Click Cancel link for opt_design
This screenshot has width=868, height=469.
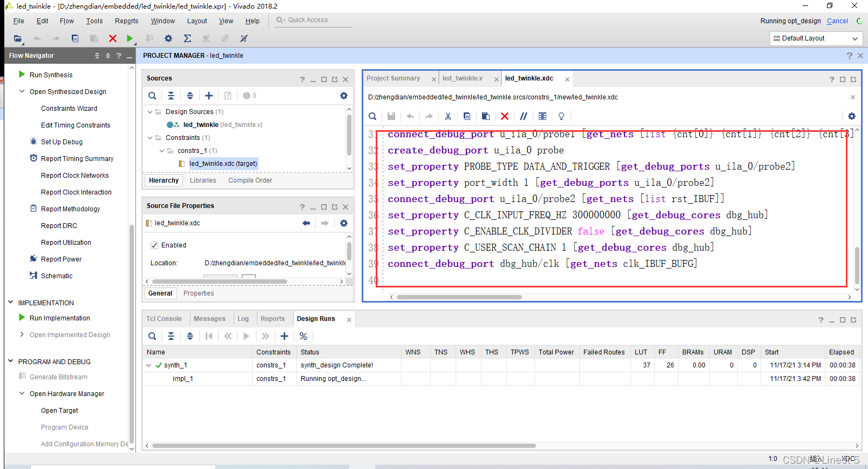837,21
